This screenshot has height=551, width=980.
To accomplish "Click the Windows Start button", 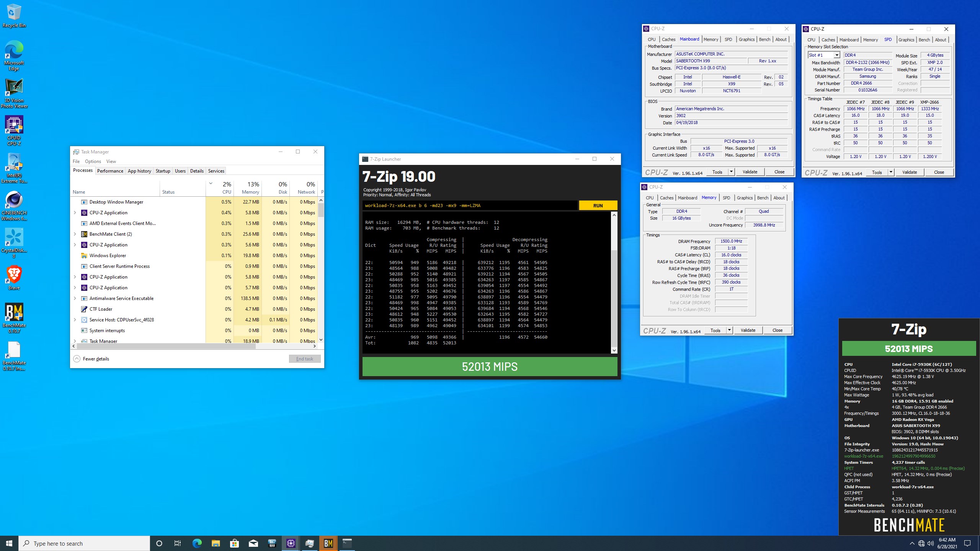I will (9, 543).
